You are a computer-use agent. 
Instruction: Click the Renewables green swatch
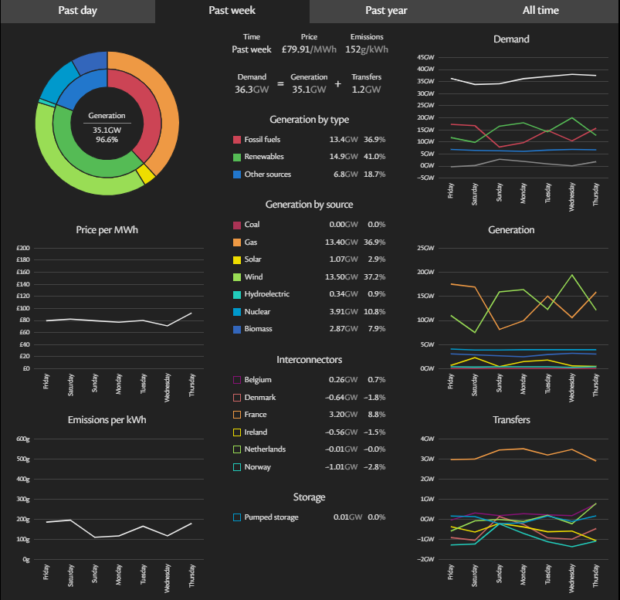237,156
